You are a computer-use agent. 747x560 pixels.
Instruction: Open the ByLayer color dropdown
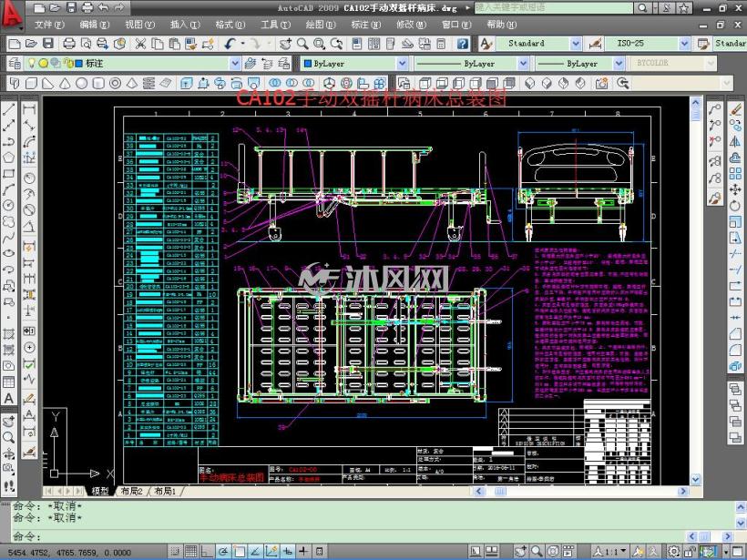[403, 64]
